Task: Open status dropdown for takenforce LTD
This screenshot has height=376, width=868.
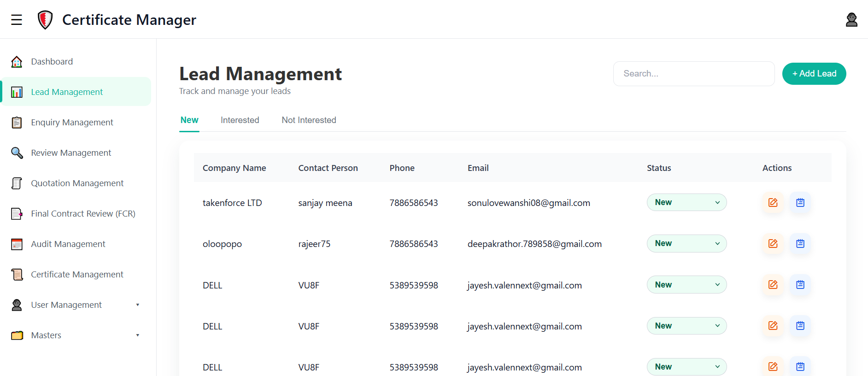Action: click(686, 203)
